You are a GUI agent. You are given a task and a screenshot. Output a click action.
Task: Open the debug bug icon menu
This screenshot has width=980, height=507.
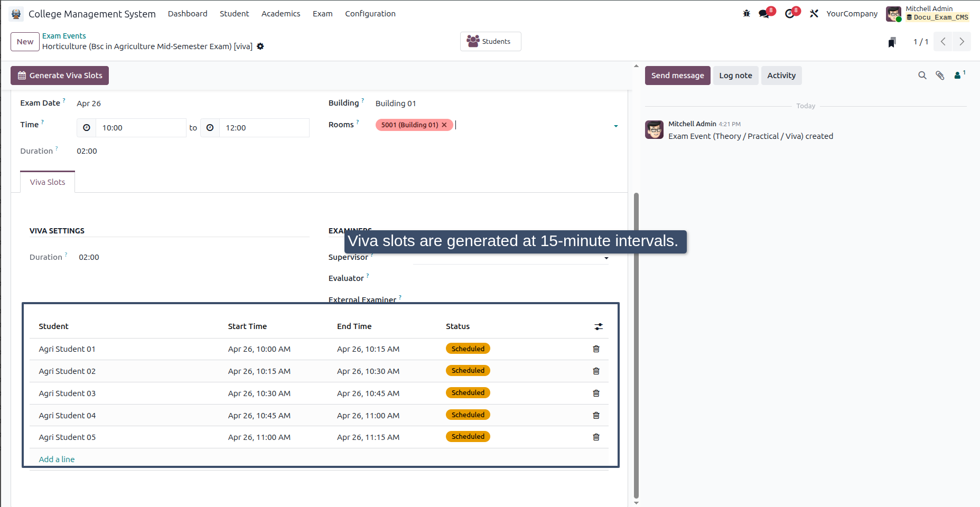(746, 14)
